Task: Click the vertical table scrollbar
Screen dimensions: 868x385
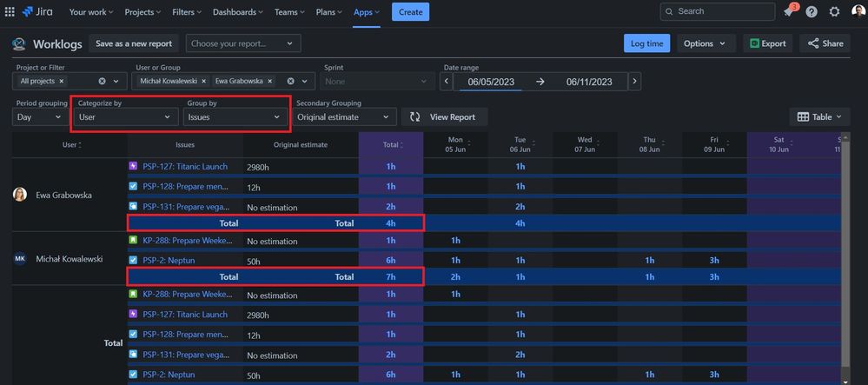Action: [845, 252]
